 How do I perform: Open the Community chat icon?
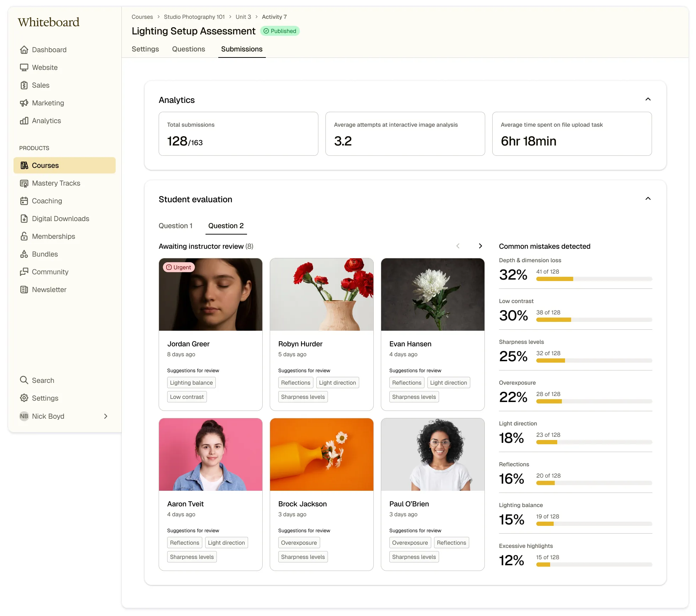pyautogui.click(x=24, y=272)
